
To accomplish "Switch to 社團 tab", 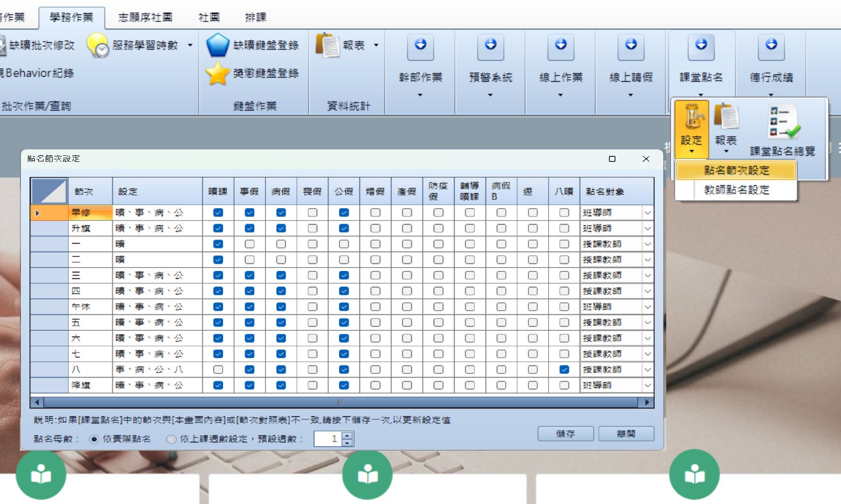I will 209,17.
